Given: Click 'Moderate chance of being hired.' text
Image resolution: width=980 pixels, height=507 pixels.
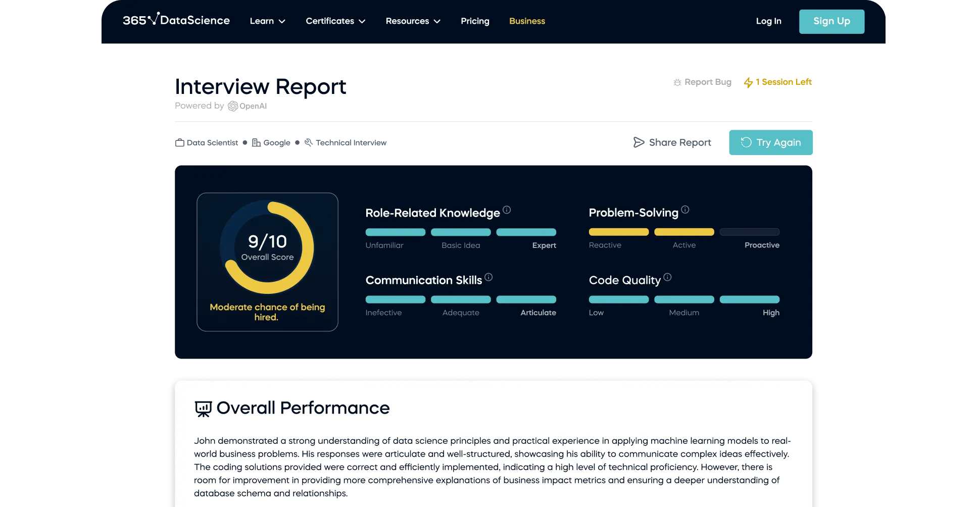Looking at the screenshot, I should click(267, 312).
